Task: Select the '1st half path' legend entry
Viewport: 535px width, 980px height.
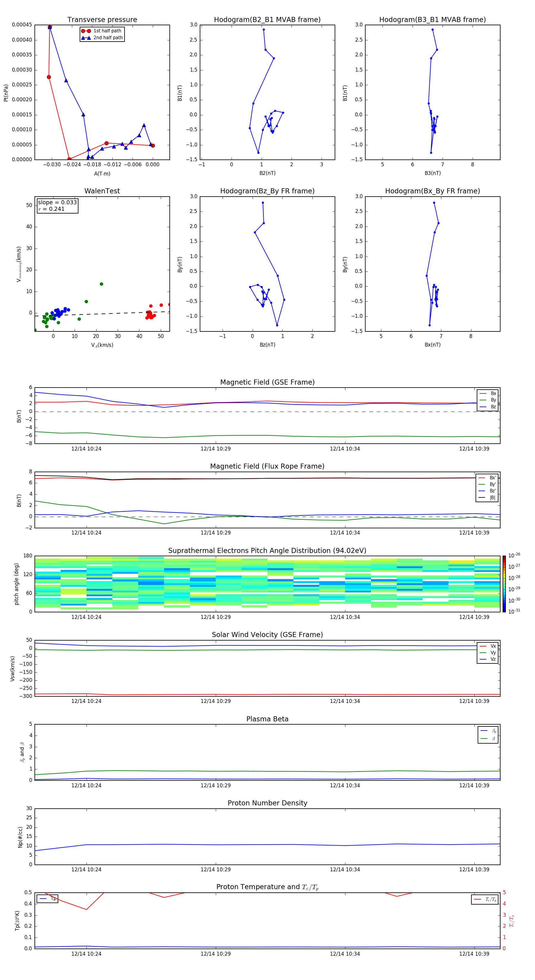Action: pos(101,31)
